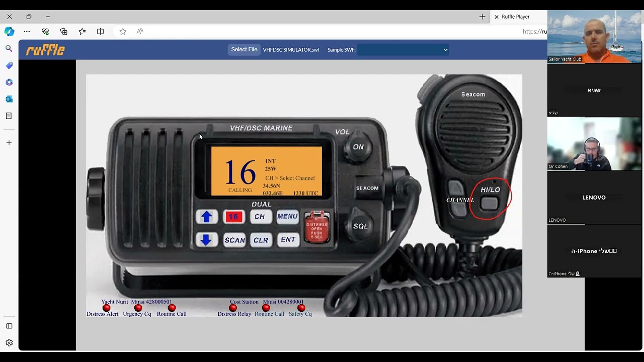Open the collections icon
Viewport: 644px width, 362px height.
pyautogui.click(x=64, y=32)
